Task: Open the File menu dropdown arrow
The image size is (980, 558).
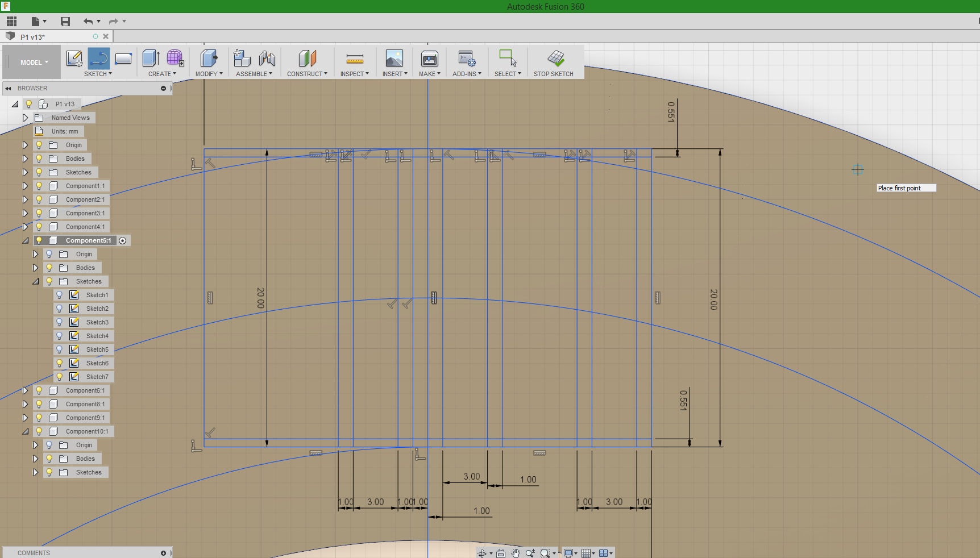Action: click(x=44, y=22)
